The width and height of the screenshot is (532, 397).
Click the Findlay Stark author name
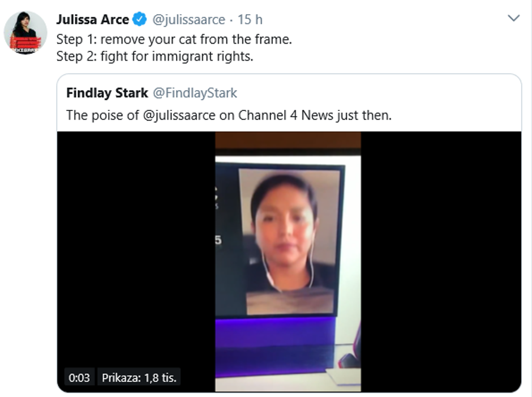coord(107,93)
